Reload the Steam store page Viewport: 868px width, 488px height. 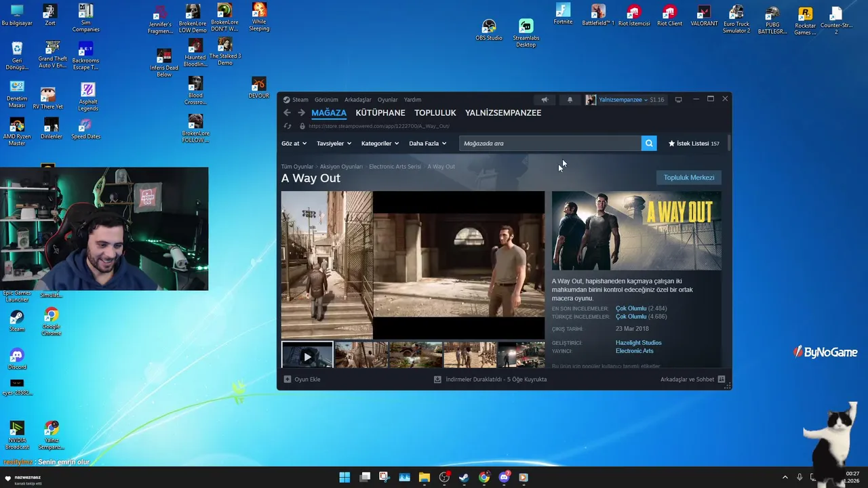288,126
